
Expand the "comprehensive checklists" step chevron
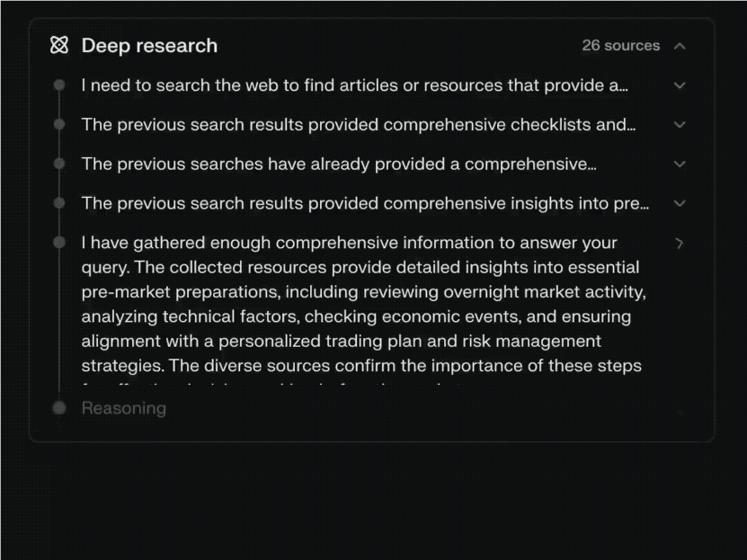680,125
